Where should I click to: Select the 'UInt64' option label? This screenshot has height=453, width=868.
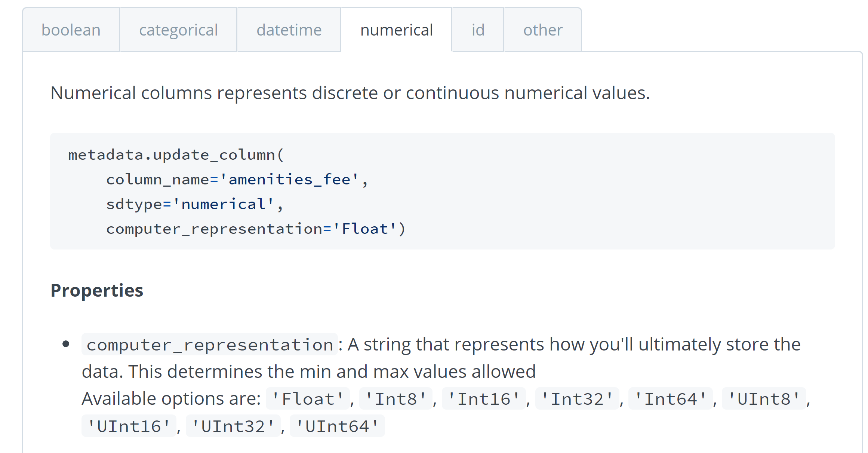pos(337,425)
